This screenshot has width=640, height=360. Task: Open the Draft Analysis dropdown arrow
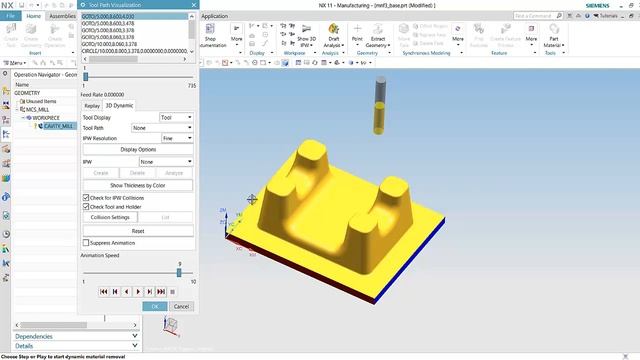pos(343,45)
